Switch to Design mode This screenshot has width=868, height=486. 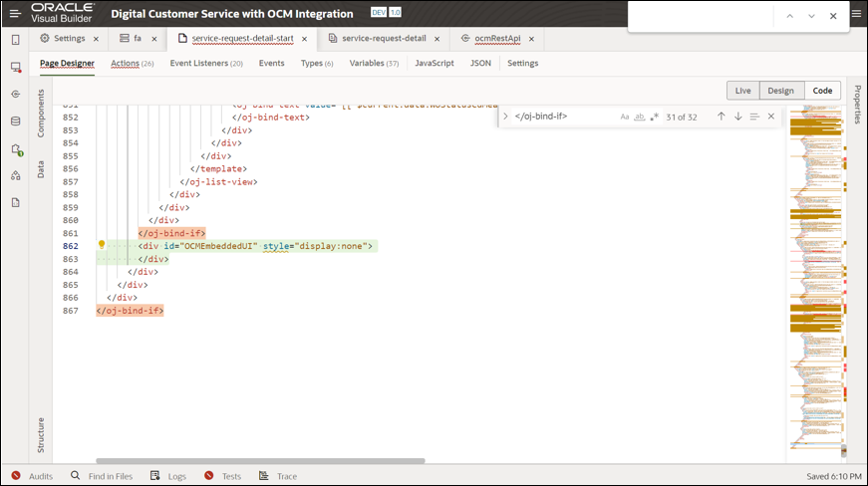tap(780, 91)
